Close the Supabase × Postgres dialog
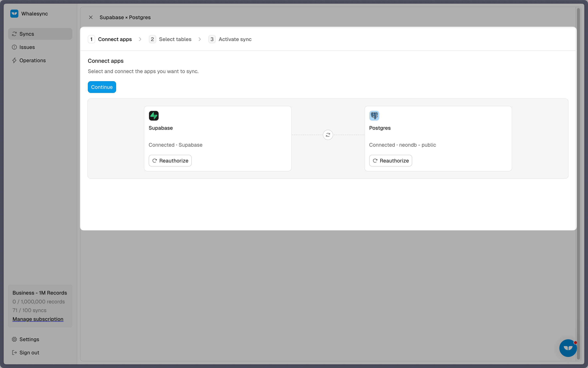588x368 pixels. click(x=91, y=17)
